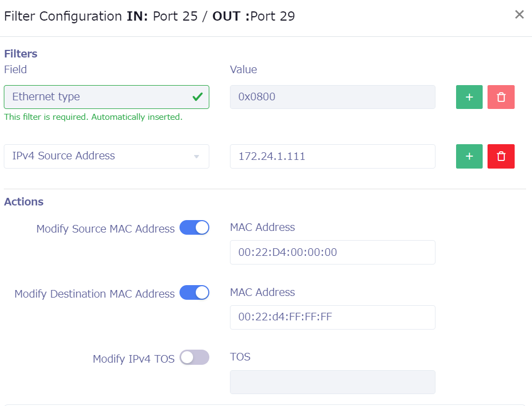Image resolution: width=532 pixels, height=406 pixels.
Task: Click the green plus button beside Ethernet type
Action: (x=469, y=97)
